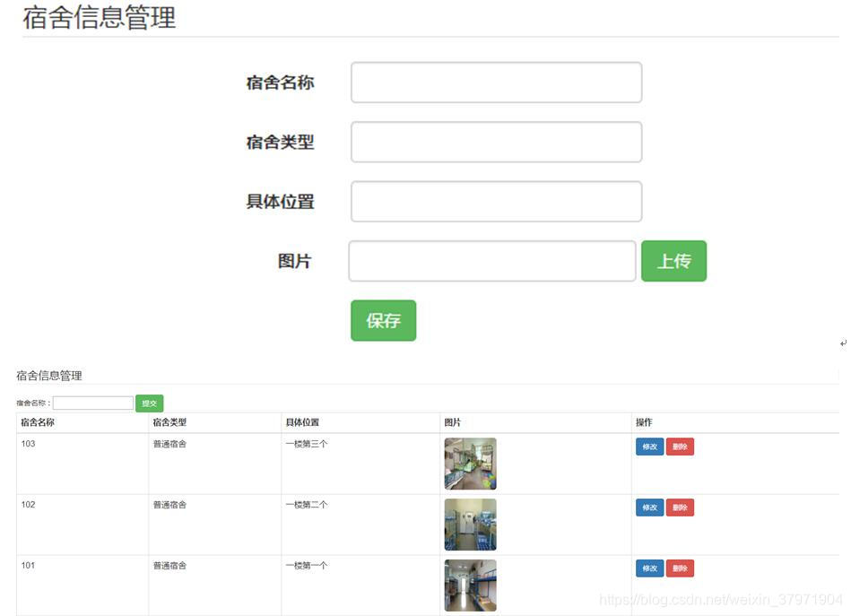Click 修改 for dormitory 101
851x616 pixels.
point(649,568)
